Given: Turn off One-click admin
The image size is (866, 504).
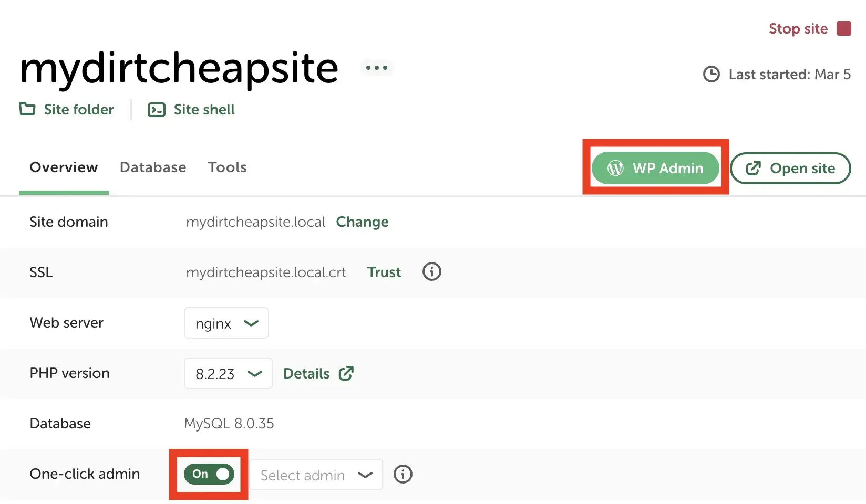Looking at the screenshot, I should [x=208, y=474].
